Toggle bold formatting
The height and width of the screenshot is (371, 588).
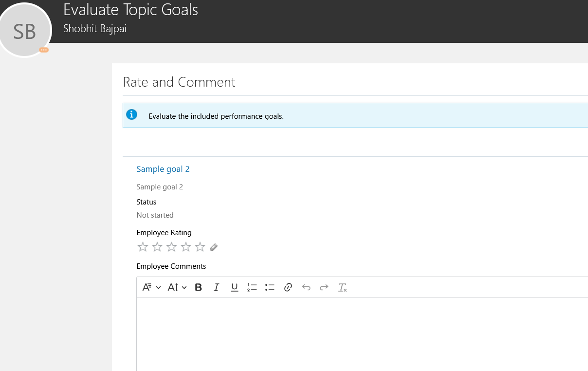click(199, 287)
